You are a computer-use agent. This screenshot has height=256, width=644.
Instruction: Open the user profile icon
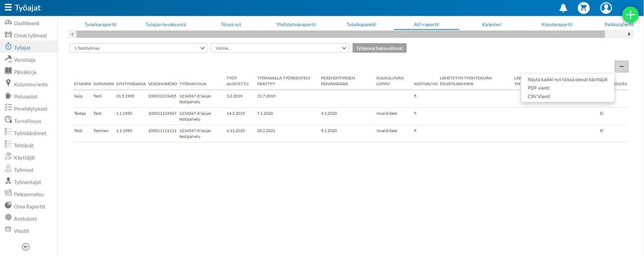click(606, 8)
